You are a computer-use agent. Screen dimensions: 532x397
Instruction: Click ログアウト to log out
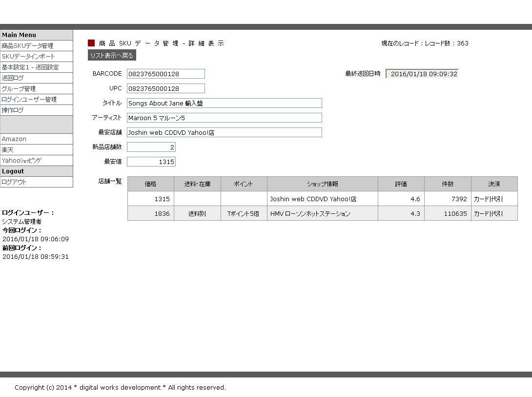coord(36,182)
